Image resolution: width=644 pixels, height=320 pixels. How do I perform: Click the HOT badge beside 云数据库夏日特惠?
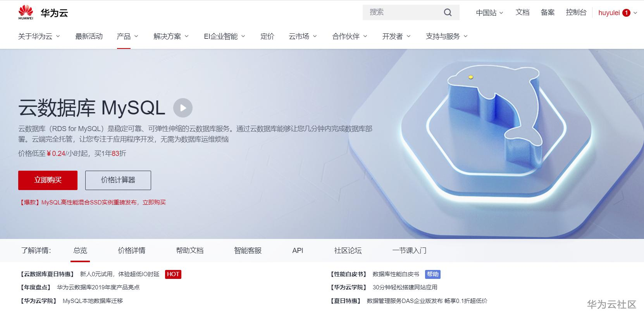pyautogui.click(x=173, y=274)
